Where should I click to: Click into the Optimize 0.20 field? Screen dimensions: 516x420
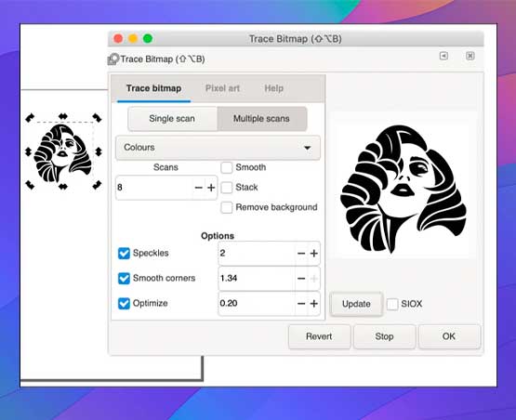[x=257, y=304]
